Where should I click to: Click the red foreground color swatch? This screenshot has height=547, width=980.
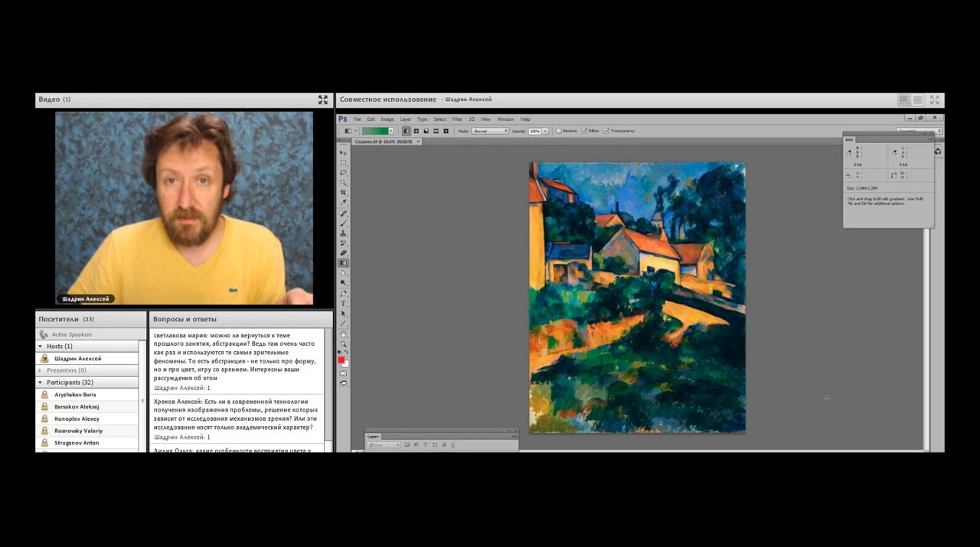(x=341, y=360)
